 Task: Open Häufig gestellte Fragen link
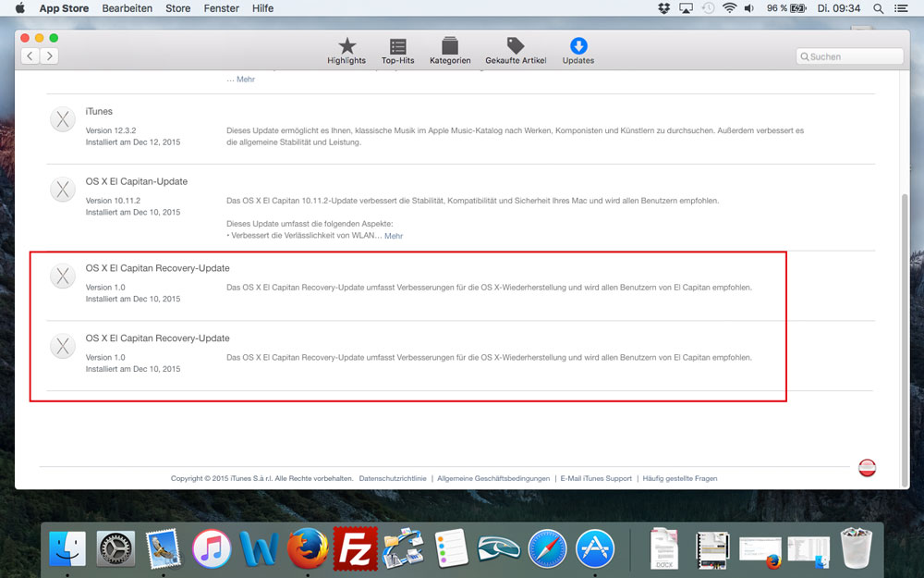click(x=680, y=478)
